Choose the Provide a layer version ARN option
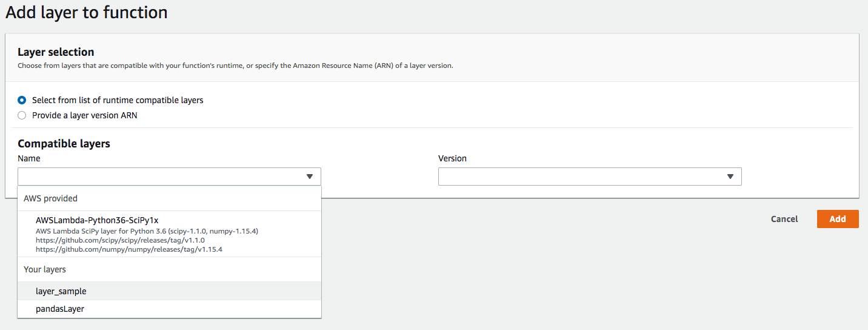 [x=22, y=115]
